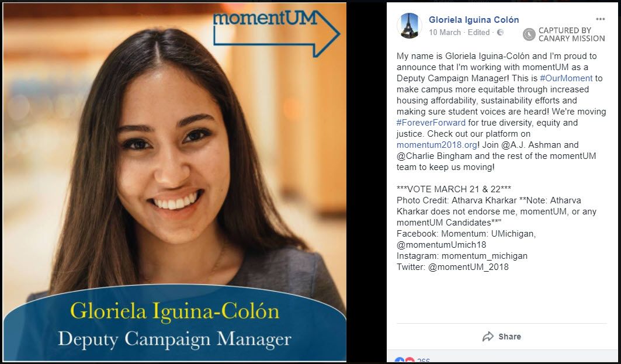
Task: Click the Share arrow icon
Action: pos(488,337)
